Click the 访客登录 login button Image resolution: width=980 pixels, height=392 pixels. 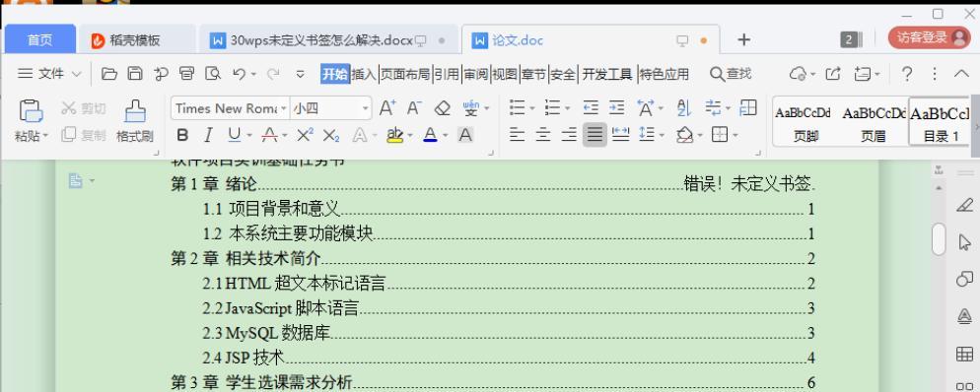click(x=930, y=38)
